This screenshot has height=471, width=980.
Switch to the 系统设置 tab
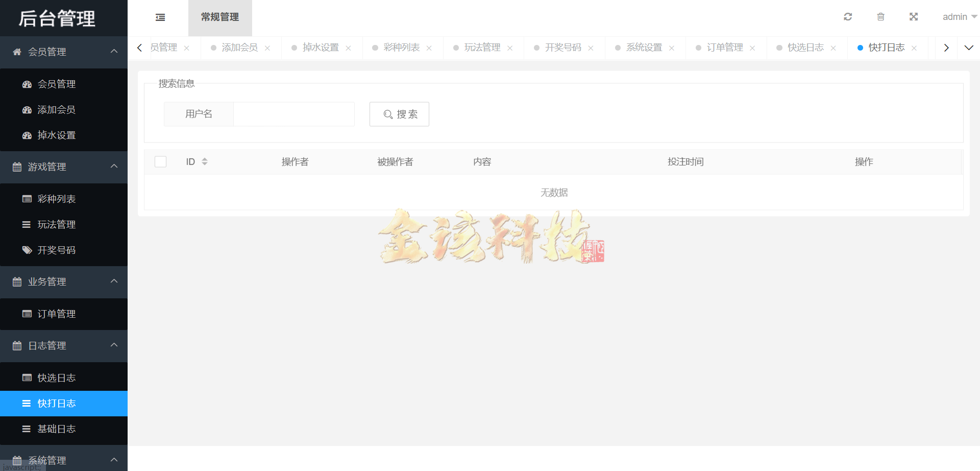[645, 47]
